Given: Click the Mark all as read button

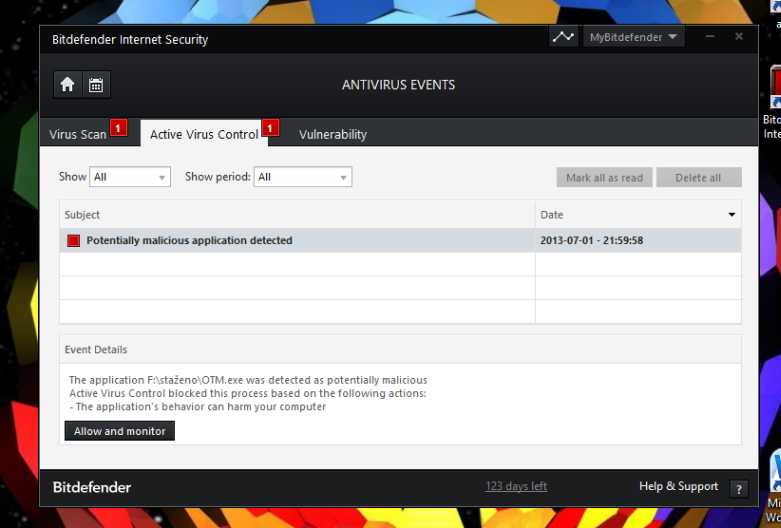Looking at the screenshot, I should [x=604, y=178].
